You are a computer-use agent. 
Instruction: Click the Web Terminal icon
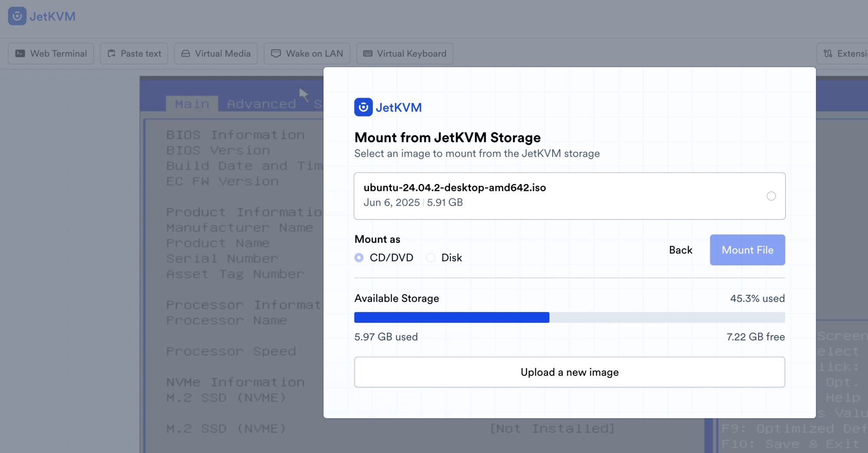tap(20, 53)
